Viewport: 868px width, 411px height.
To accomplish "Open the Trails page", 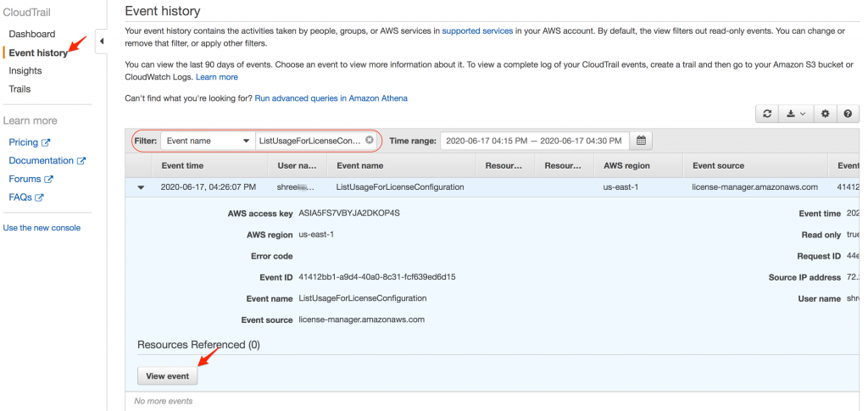I will (20, 89).
